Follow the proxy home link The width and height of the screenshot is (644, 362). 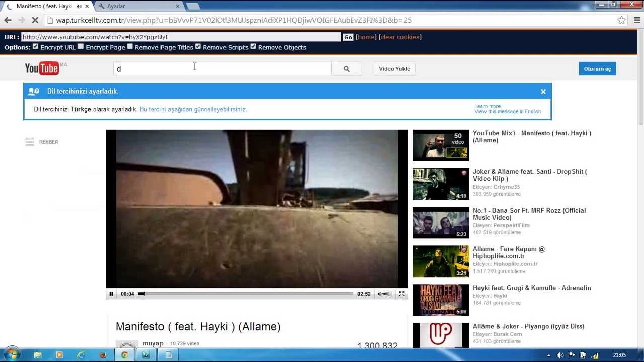pyautogui.click(x=366, y=37)
